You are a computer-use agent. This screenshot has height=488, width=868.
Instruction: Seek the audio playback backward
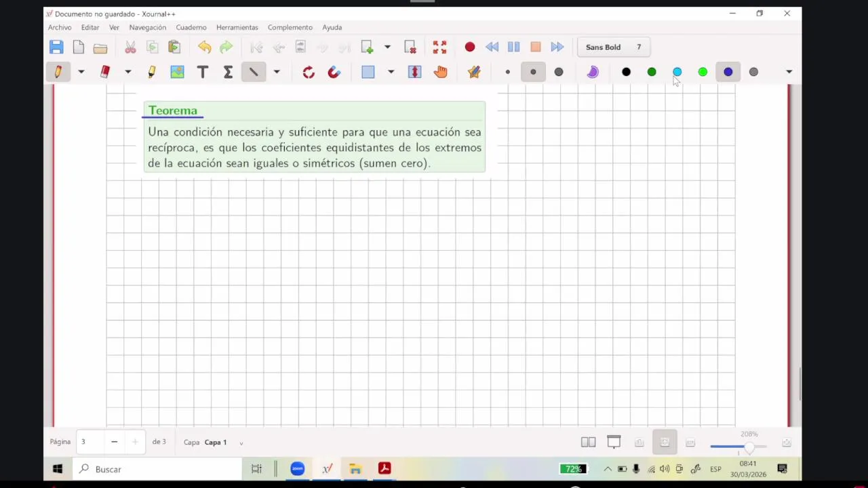[492, 47]
